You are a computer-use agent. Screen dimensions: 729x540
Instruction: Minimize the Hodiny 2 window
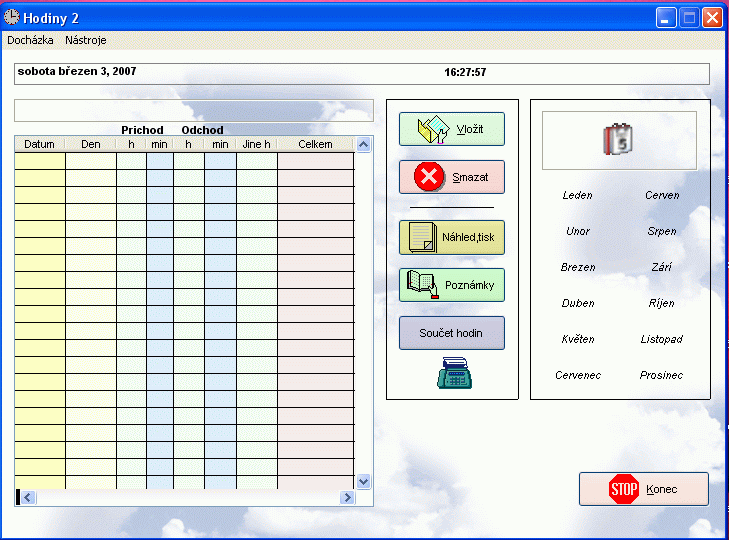666,18
